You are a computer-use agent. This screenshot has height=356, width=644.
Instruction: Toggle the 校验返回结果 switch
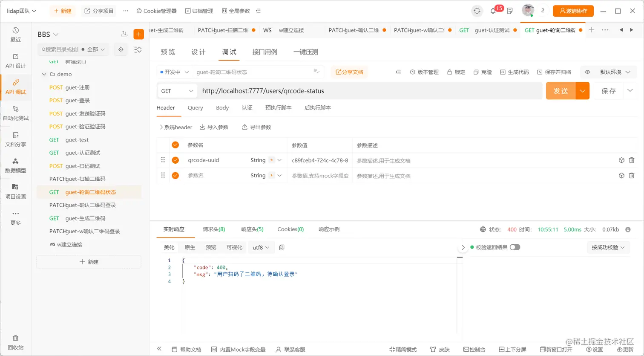coord(515,247)
